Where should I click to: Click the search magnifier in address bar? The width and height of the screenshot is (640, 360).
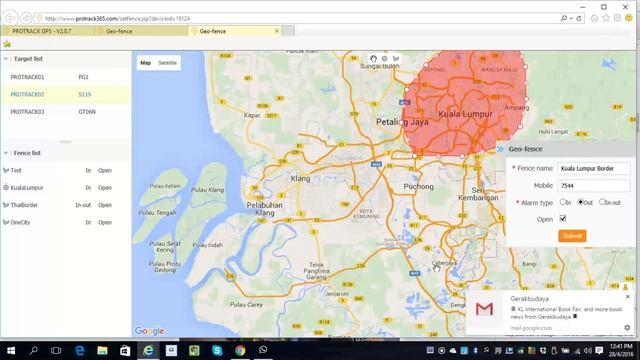pyautogui.click(x=564, y=18)
